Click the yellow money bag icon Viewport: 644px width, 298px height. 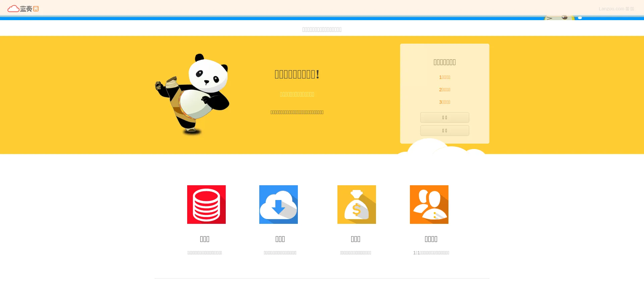coord(357,204)
